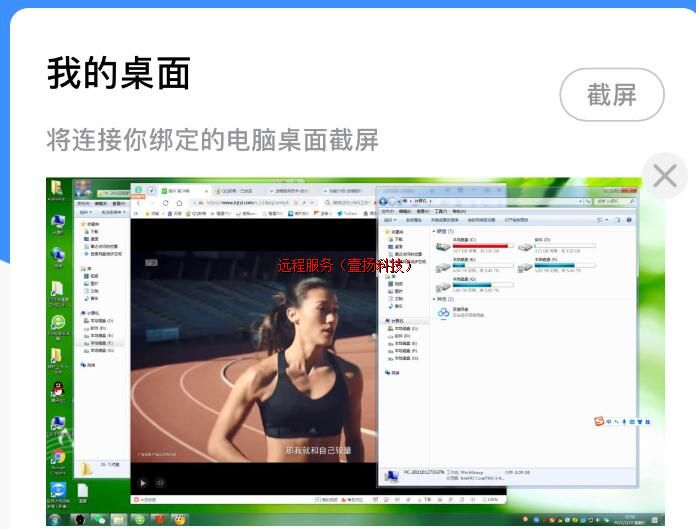Select 计算机 in the Explorer sidebar tree
The width and height of the screenshot is (696, 529).
coord(395,320)
